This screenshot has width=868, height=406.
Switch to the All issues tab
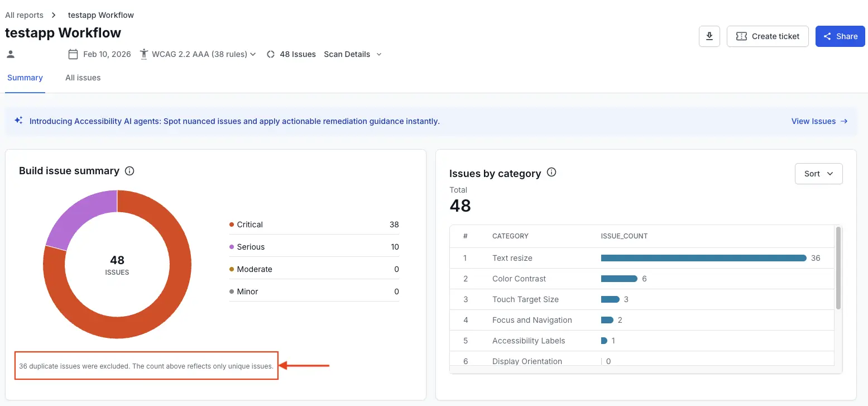pyautogui.click(x=83, y=78)
